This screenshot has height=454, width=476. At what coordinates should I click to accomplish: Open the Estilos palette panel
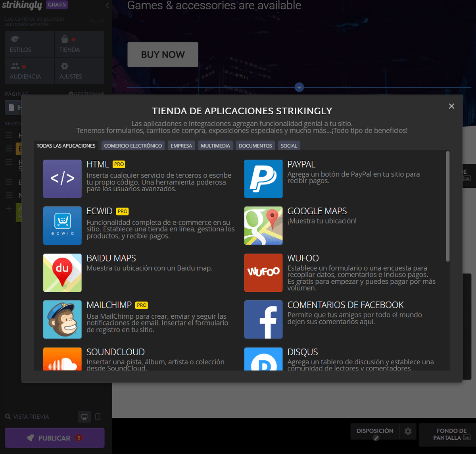30,44
